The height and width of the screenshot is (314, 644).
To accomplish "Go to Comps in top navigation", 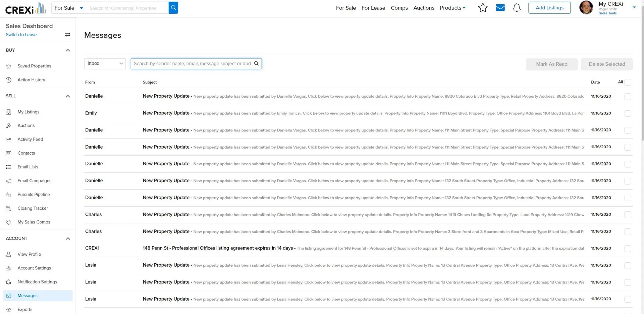I will coord(399,8).
